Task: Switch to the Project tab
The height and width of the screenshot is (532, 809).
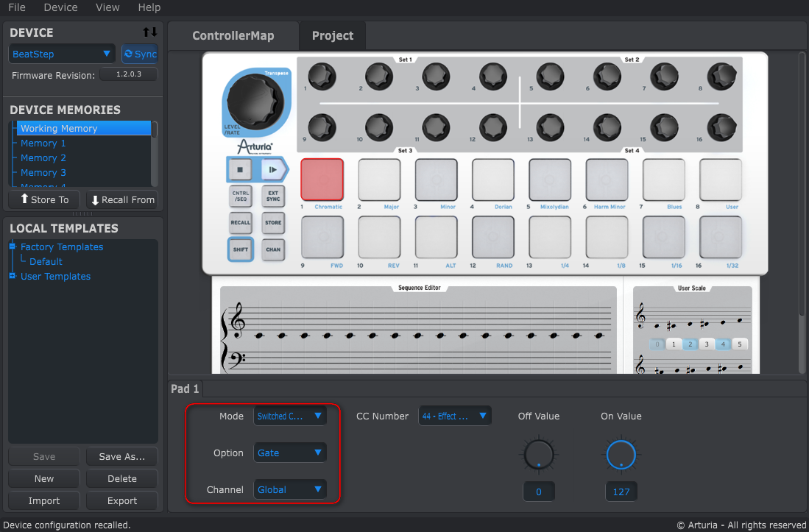Action: coord(333,35)
